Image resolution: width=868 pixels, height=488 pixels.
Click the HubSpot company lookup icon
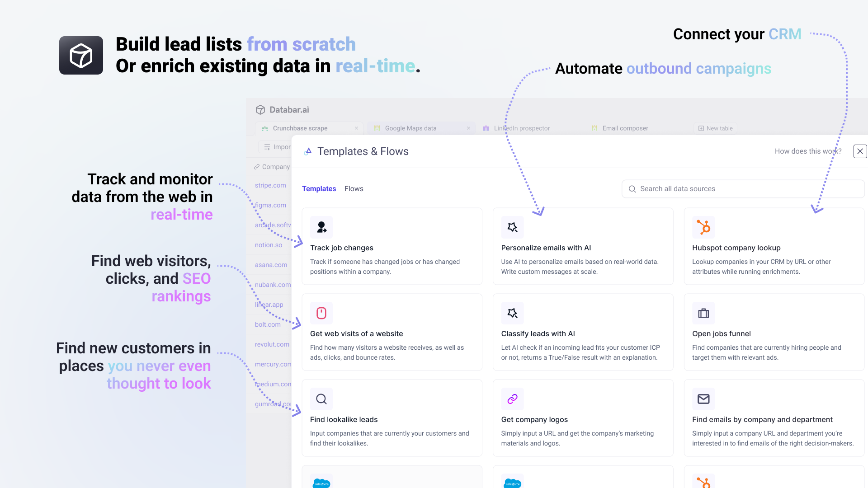coord(702,227)
